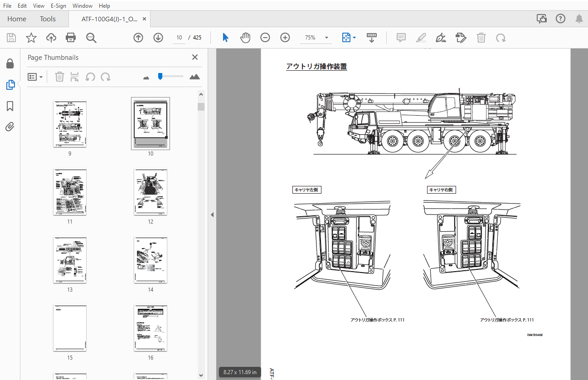Image resolution: width=588 pixels, height=380 pixels.
Task: Zoom in with the plus circle button
Action: tap(285, 38)
